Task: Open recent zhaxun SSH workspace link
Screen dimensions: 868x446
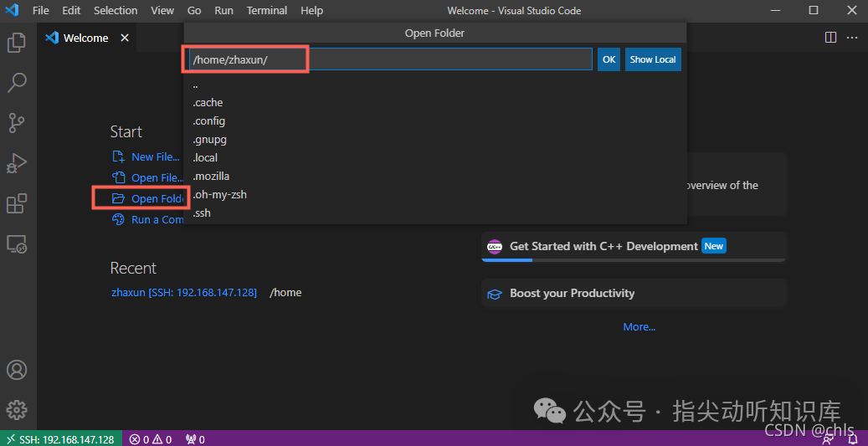Action: [184, 293]
